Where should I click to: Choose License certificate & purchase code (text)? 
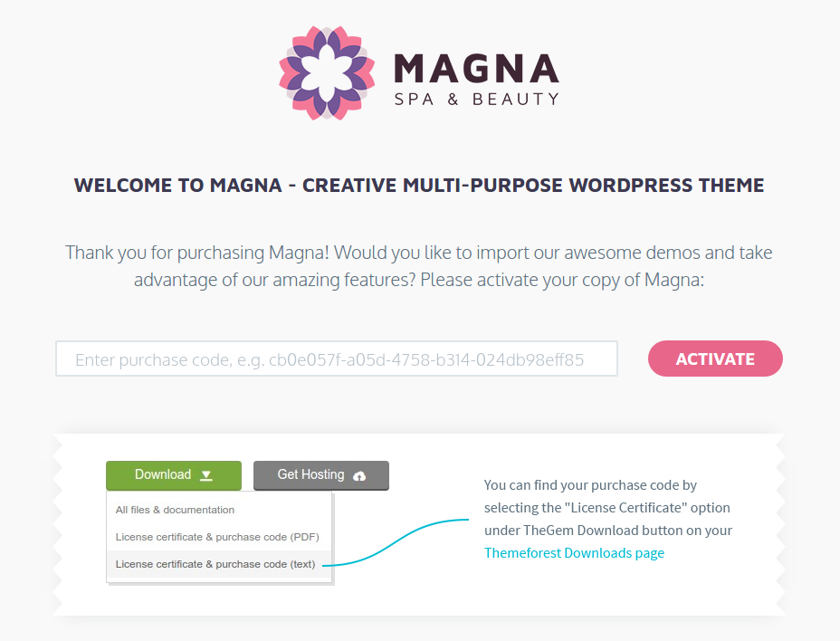coord(215,564)
